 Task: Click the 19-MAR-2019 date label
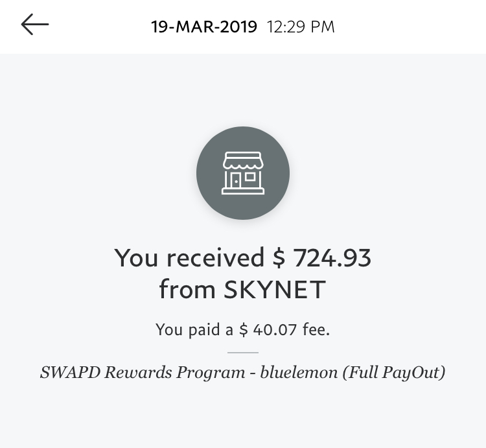[x=204, y=27]
